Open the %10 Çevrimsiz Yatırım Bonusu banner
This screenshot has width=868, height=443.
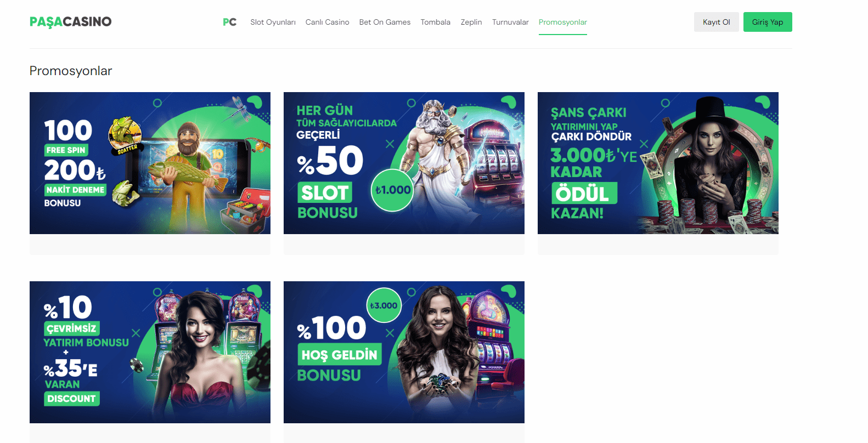pos(150,352)
